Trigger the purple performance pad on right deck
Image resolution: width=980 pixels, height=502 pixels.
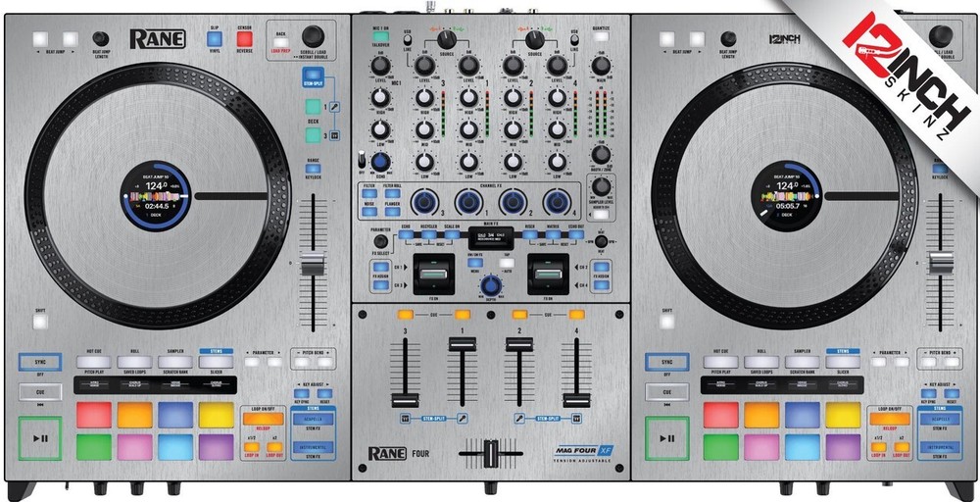843,447
